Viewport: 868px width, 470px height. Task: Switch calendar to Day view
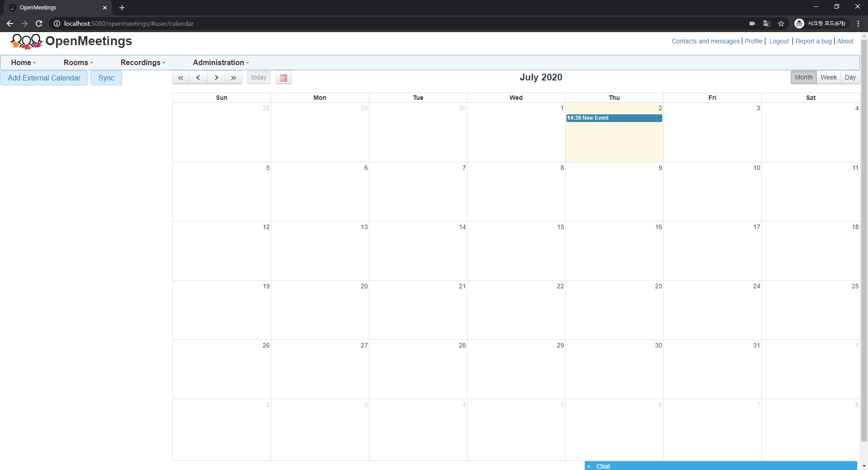click(x=850, y=78)
